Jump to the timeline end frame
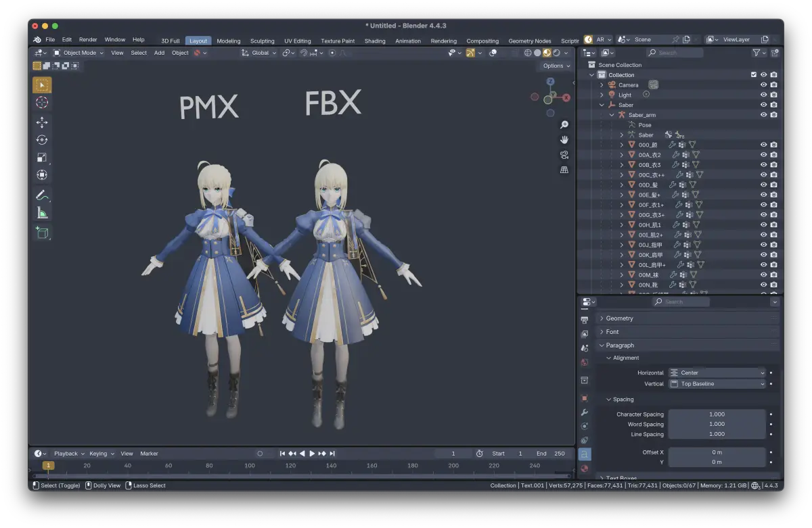Viewport: 812px width, 528px height. pyautogui.click(x=332, y=454)
